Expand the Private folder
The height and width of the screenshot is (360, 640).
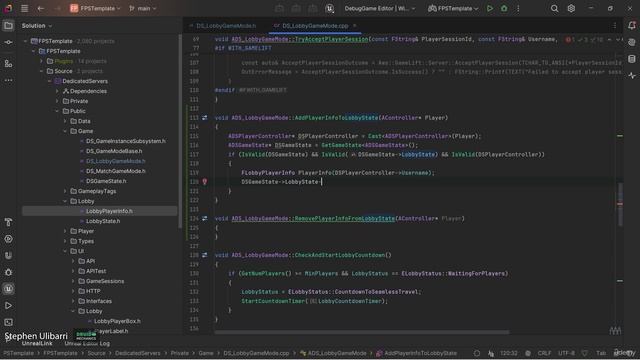click(57, 101)
